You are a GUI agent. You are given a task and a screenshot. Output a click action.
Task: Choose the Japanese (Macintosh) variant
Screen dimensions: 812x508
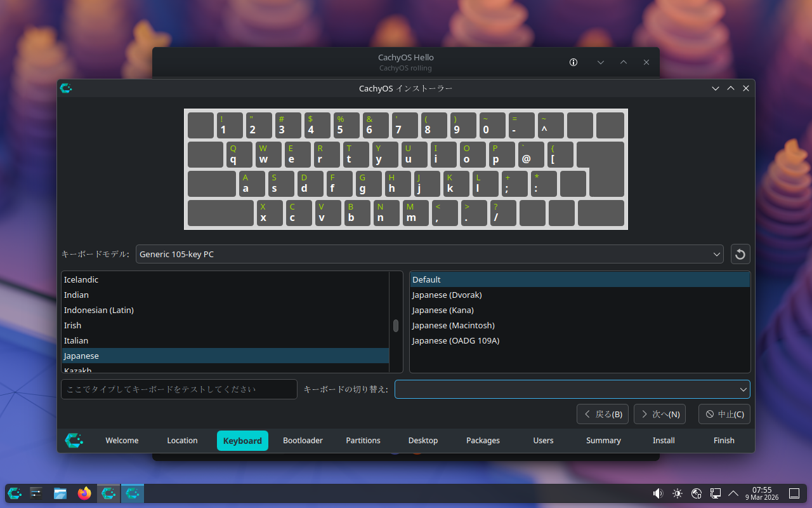tap(580, 325)
